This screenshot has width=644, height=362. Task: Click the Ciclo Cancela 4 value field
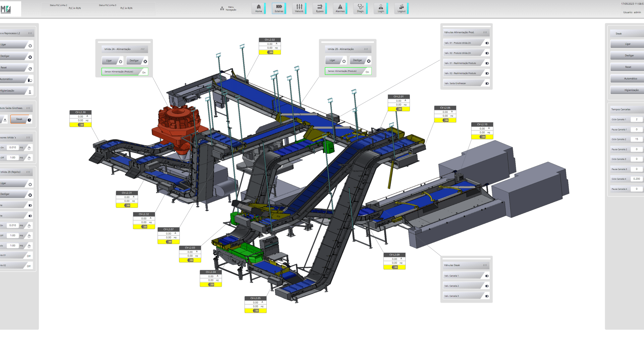click(x=637, y=179)
